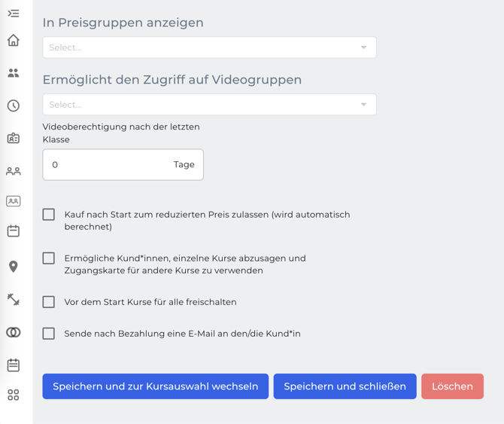This screenshot has width=504, height=424.
Task: Go to the home icon in sidebar
Action: [x=14, y=41]
